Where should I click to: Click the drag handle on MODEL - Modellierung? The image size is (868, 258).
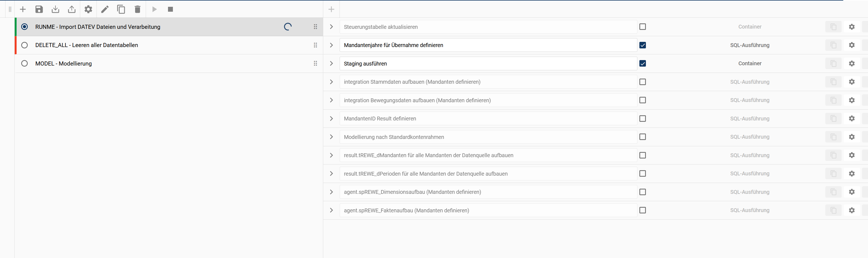pyautogui.click(x=315, y=64)
